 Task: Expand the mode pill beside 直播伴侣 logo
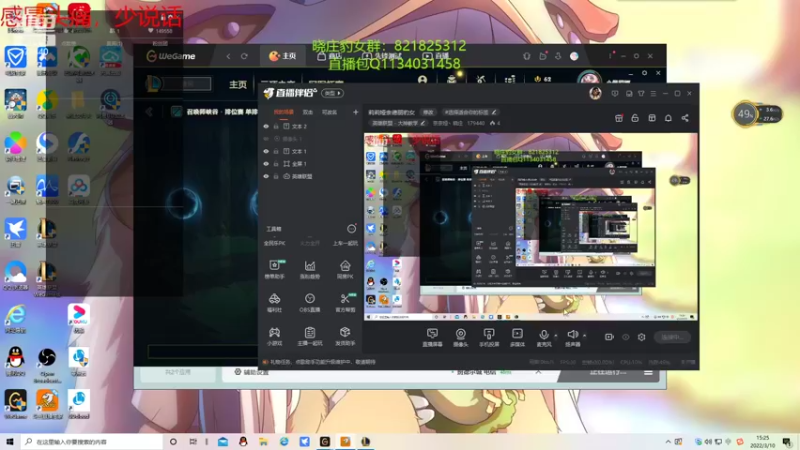(x=333, y=93)
